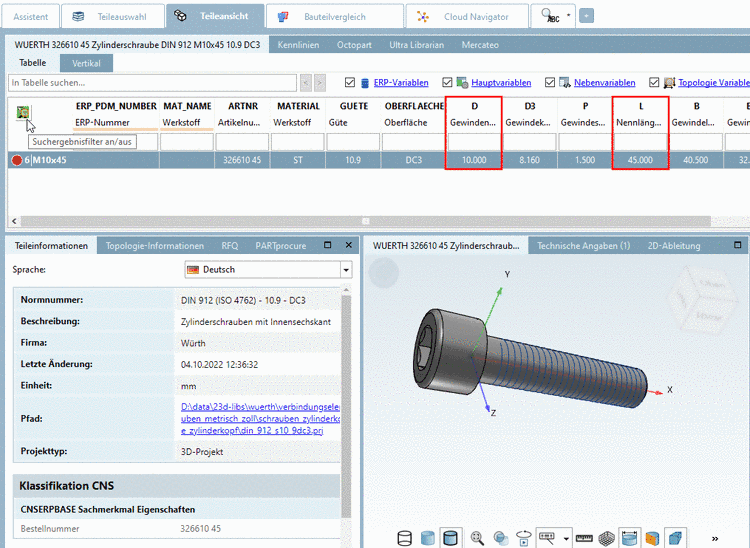Viewport: 750px width, 548px height.
Task: Open the Sprache language dropdown
Action: pos(346,270)
